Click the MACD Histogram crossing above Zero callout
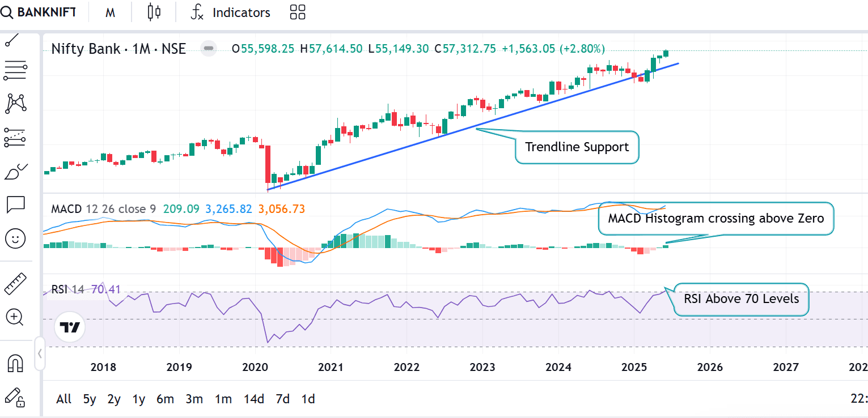This screenshot has width=868, height=418. [716, 218]
